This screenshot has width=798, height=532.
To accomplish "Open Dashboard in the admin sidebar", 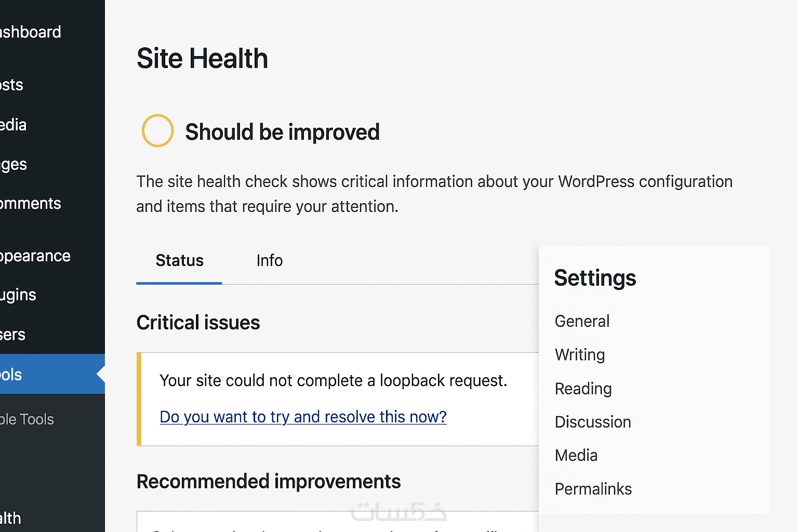I will (30, 32).
